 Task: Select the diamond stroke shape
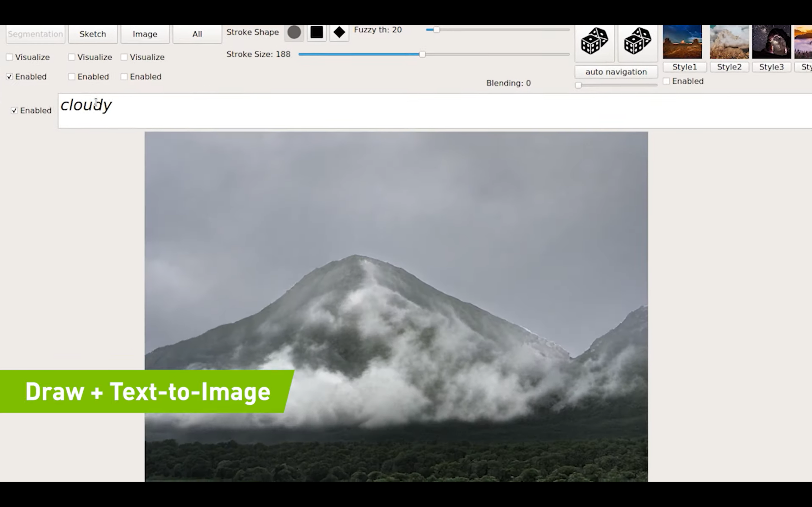(x=339, y=33)
